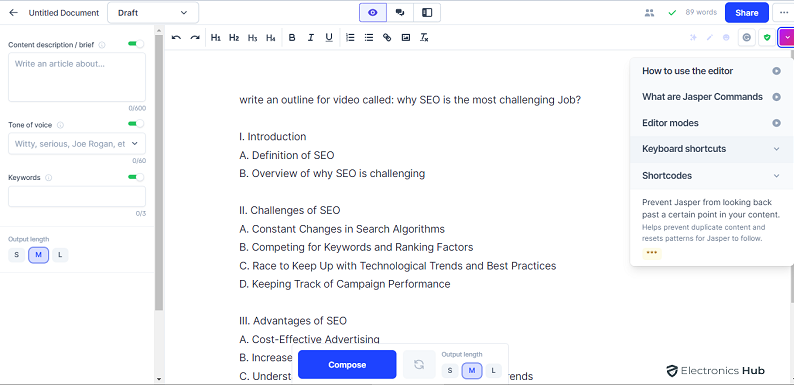The image size is (794, 385).
Task: Go back using the left arrow
Action: pyautogui.click(x=14, y=13)
